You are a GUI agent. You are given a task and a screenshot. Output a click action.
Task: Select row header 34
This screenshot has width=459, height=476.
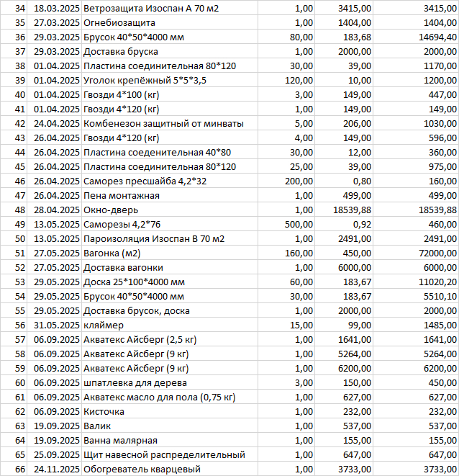[13, 9]
